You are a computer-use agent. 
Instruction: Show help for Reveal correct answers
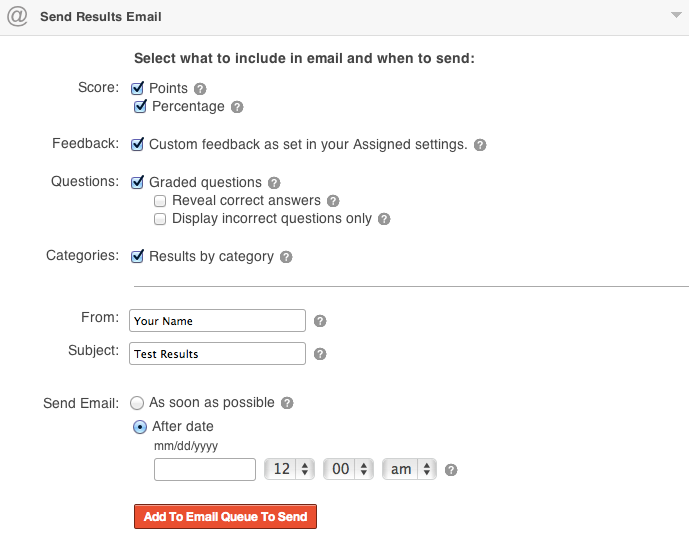tap(333, 201)
